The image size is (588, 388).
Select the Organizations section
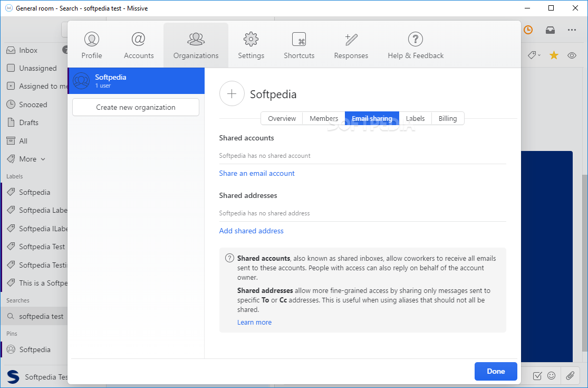[x=196, y=45]
